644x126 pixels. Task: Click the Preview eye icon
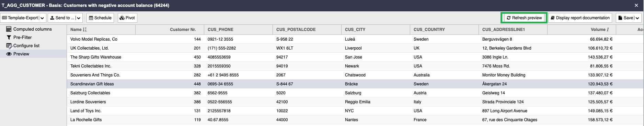pos(9,54)
